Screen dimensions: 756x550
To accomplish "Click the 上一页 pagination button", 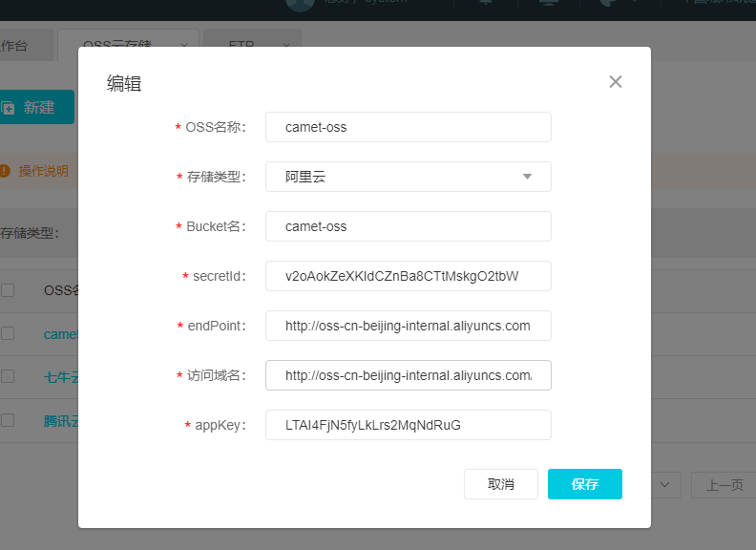I will (724, 485).
